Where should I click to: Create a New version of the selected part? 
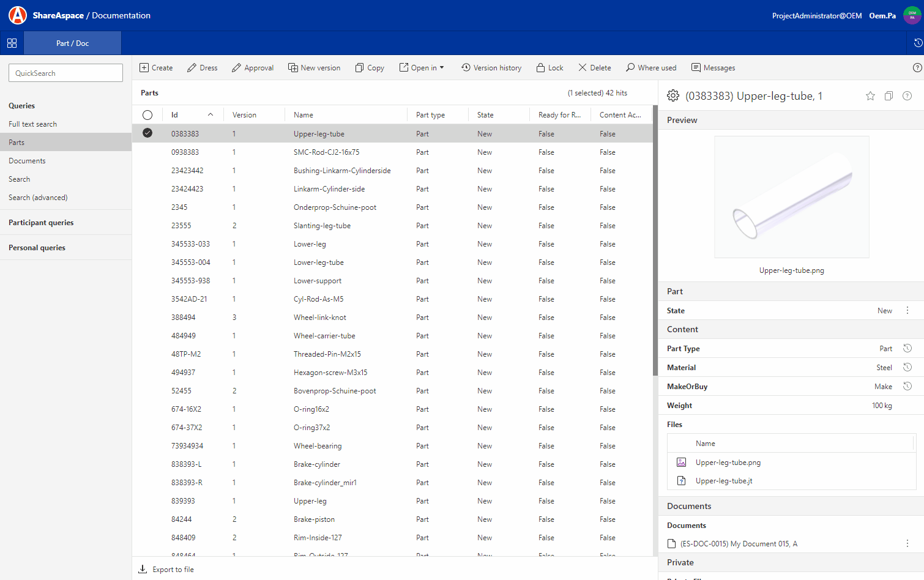click(314, 67)
